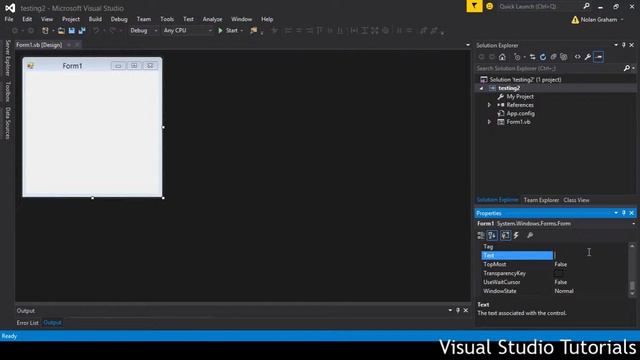Click the Undo arrow in toolbar

(96, 31)
